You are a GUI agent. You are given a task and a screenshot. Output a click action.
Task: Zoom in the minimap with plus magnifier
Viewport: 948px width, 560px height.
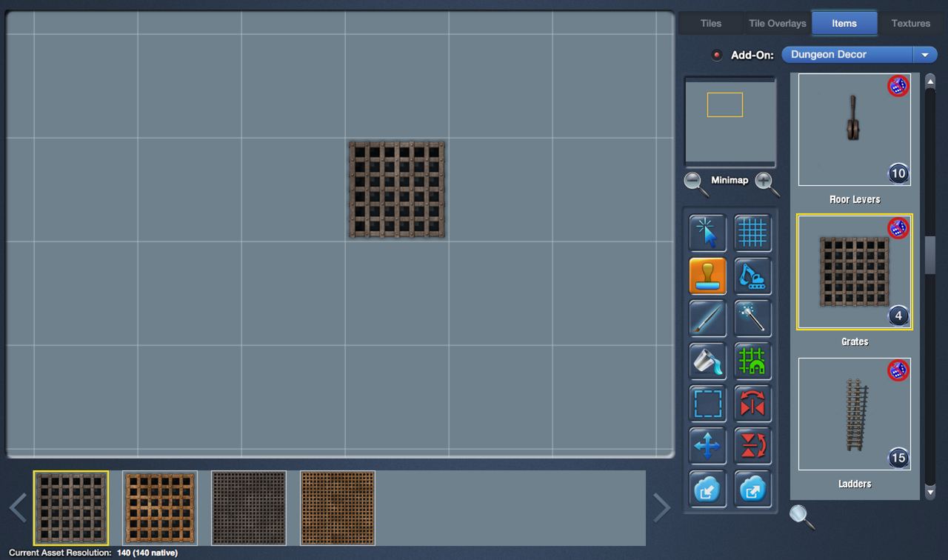[767, 183]
